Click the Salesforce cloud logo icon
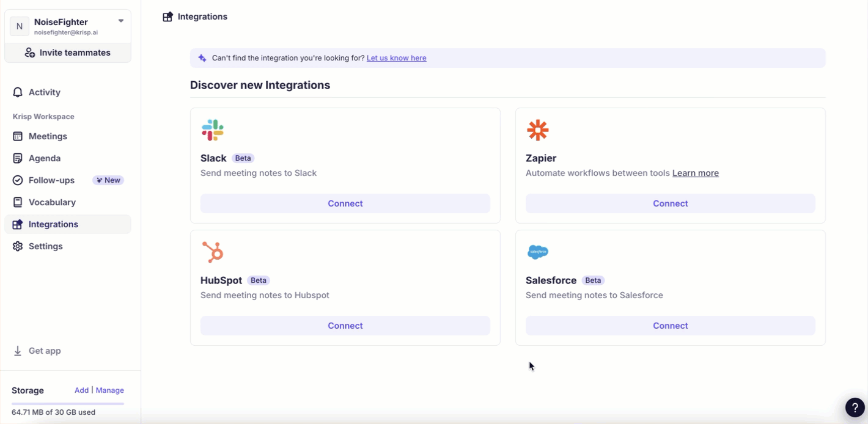The image size is (868, 424). click(537, 252)
